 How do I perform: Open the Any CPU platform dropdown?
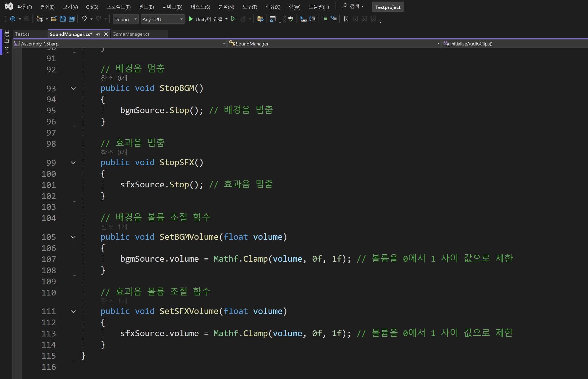point(162,19)
